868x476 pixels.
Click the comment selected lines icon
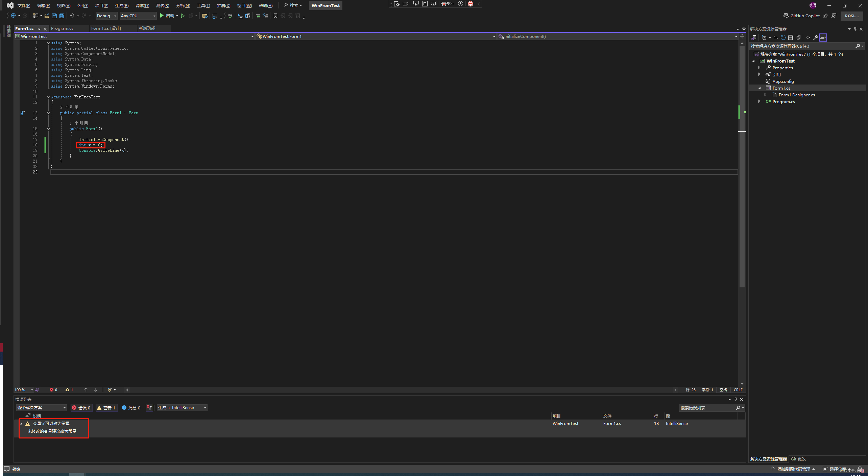point(258,16)
